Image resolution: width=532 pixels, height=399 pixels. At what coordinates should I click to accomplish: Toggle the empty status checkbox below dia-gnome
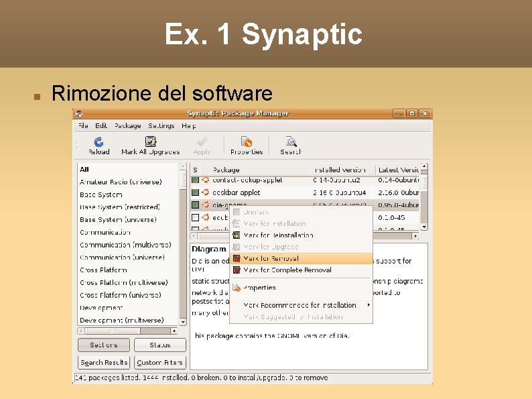coord(195,217)
